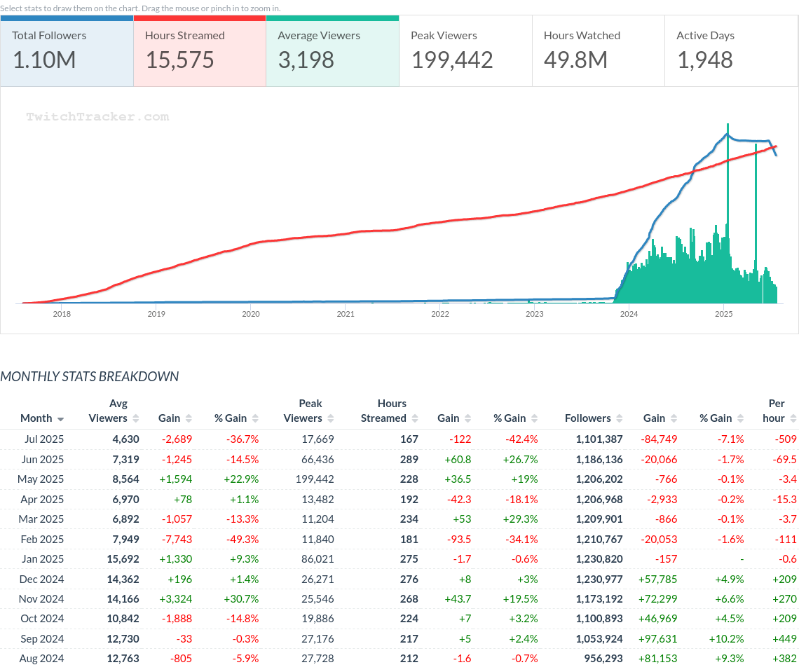Click the 2025 label on the chart axis

[723, 314]
